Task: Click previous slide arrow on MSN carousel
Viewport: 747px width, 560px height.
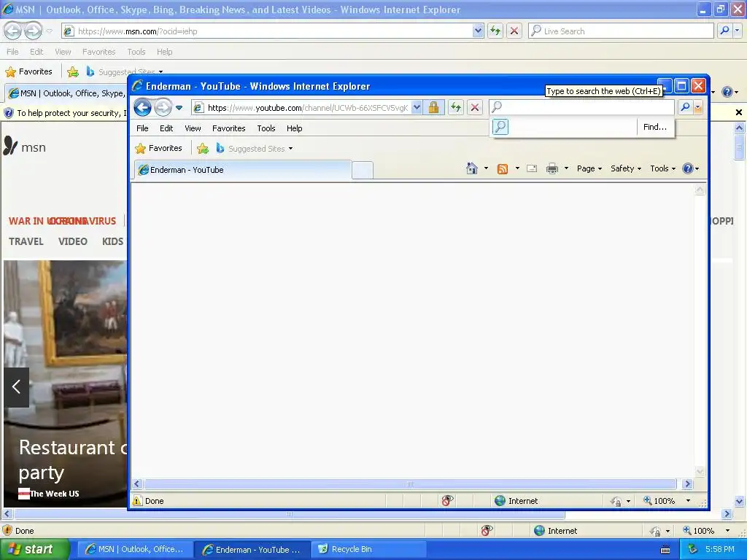Action: tap(17, 386)
